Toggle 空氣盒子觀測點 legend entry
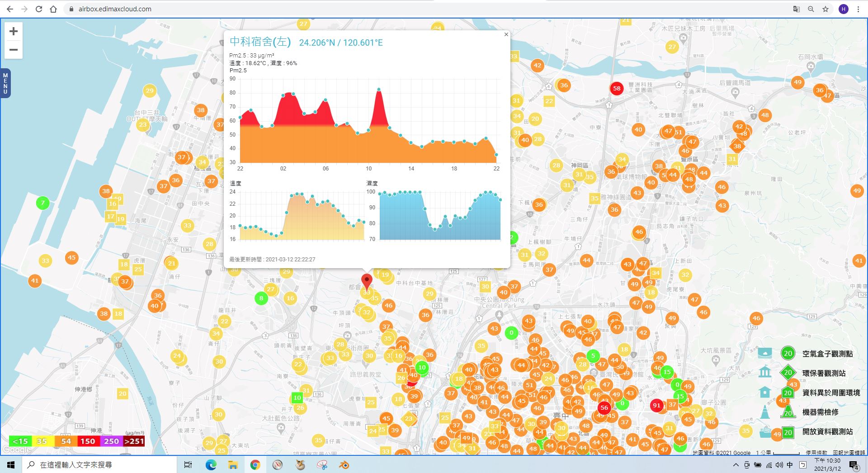Screen dimensions: 868x473 point(827,354)
